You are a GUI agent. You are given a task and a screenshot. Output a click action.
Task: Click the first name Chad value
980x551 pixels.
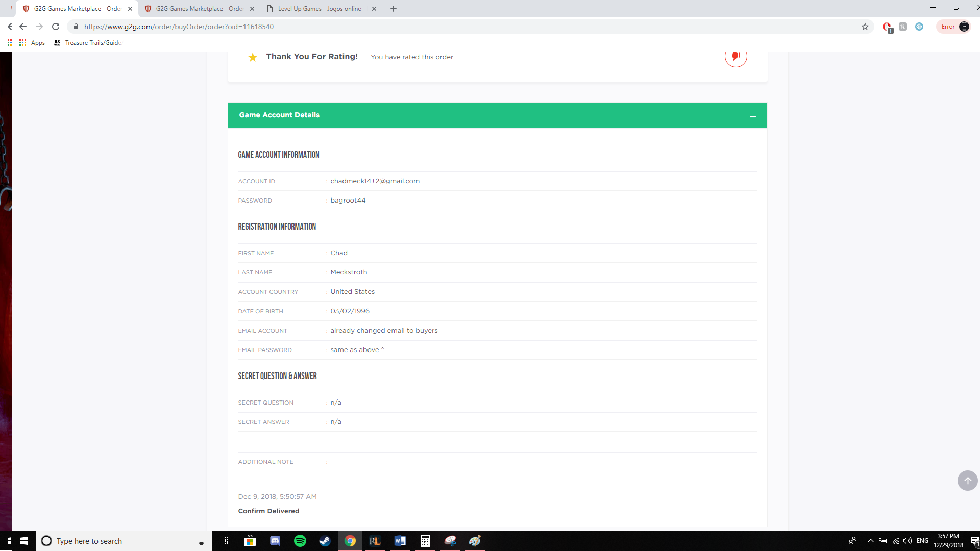[339, 253]
